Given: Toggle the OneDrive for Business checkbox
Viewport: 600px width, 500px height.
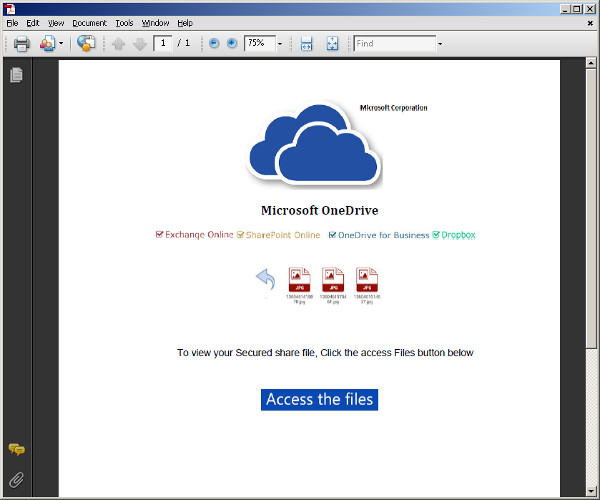Looking at the screenshot, I should (333, 235).
